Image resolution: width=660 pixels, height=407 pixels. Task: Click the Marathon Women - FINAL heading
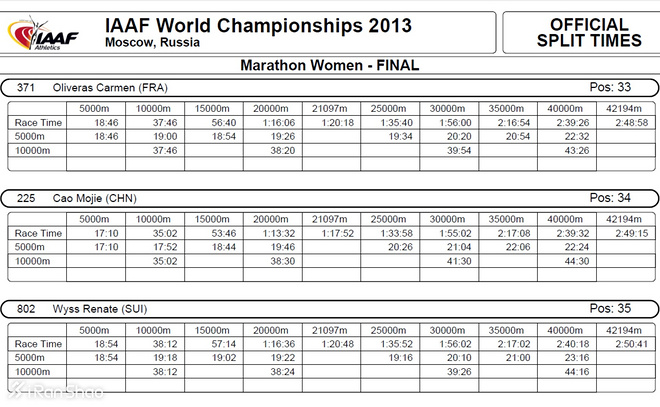[x=329, y=66]
